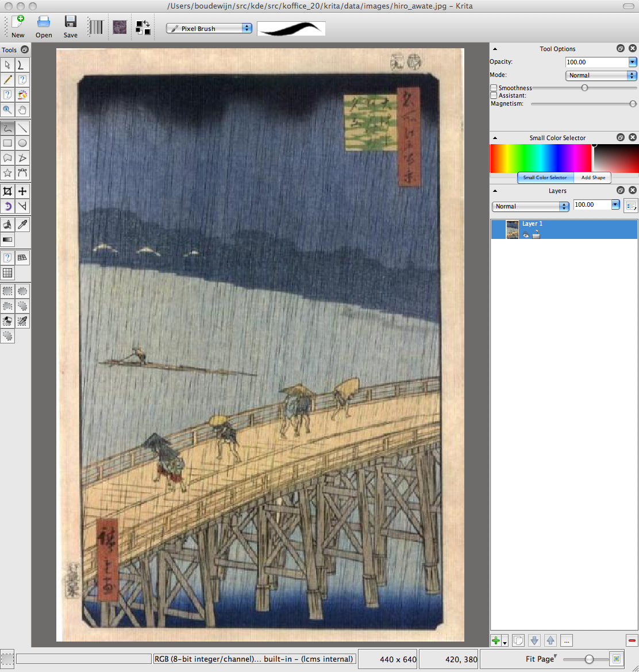Toggle the lock on Layer 1
The height and width of the screenshot is (672, 639).
pos(536,234)
